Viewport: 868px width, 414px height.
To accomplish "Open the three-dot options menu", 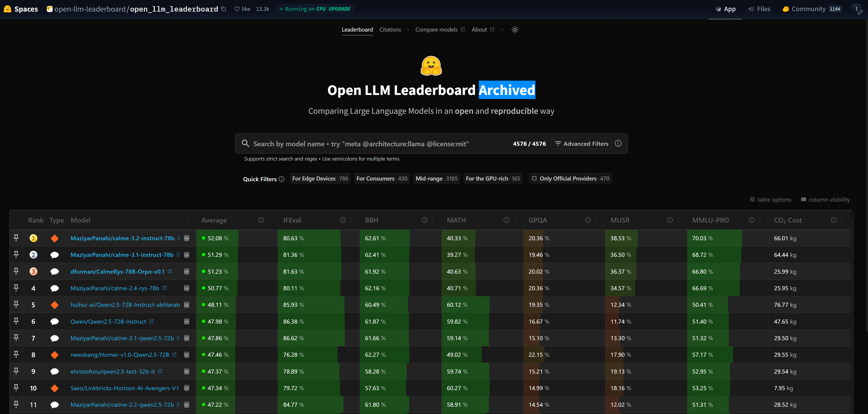I will tap(857, 9).
